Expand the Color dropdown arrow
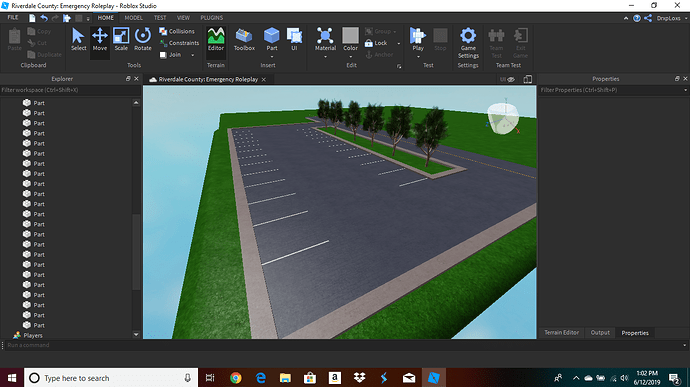 tap(350, 57)
